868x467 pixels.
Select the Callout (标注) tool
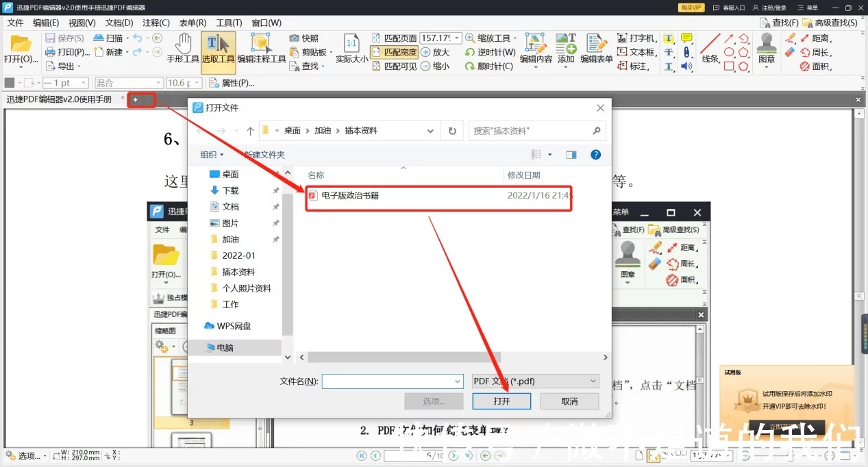tap(632, 66)
